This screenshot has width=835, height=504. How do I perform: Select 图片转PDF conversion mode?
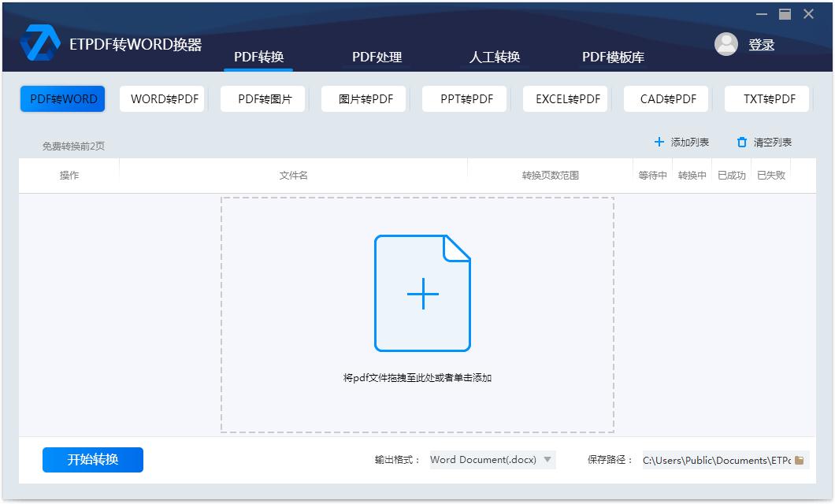[x=363, y=98]
